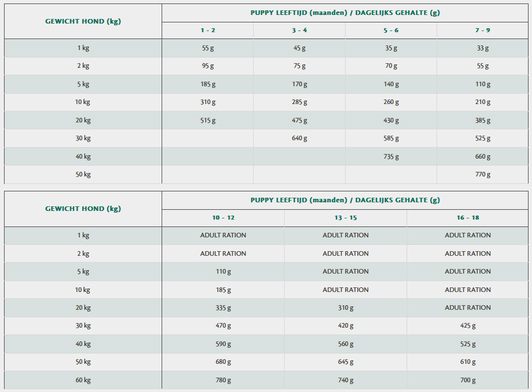Click "GEWICHT HOND (kg)" header in the upper table
The width and height of the screenshot is (532, 392).
tap(83, 21)
